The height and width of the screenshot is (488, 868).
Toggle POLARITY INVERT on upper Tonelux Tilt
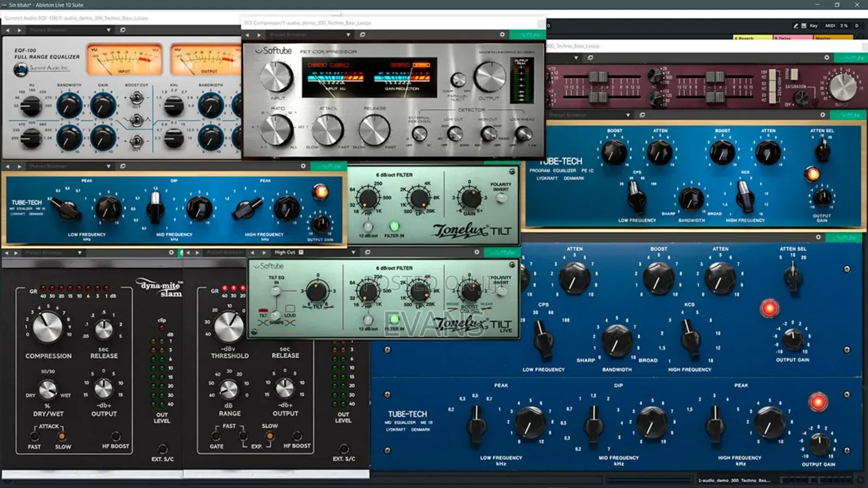pos(501,197)
